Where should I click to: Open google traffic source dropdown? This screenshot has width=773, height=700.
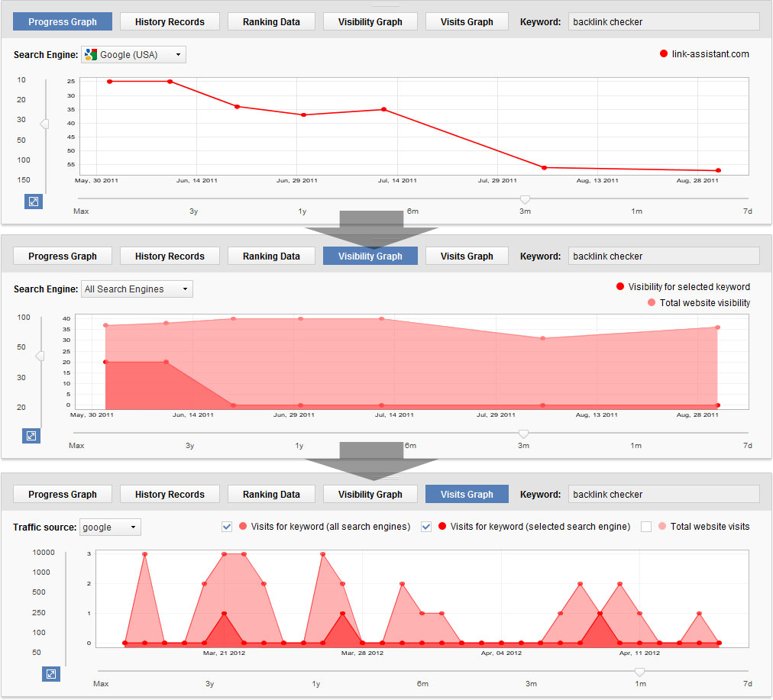pos(110,527)
